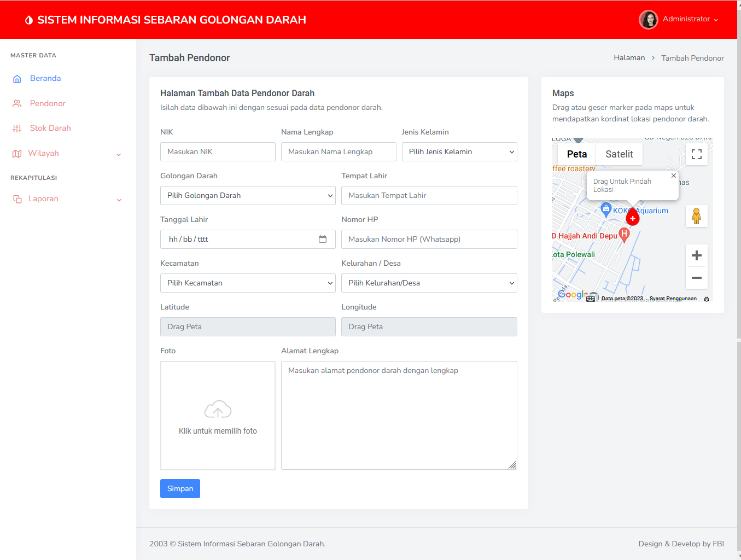Image resolution: width=741 pixels, height=560 pixels.
Task: Close the 'Drag Untuk Pindah Lokasi' popup
Action: pyautogui.click(x=674, y=176)
